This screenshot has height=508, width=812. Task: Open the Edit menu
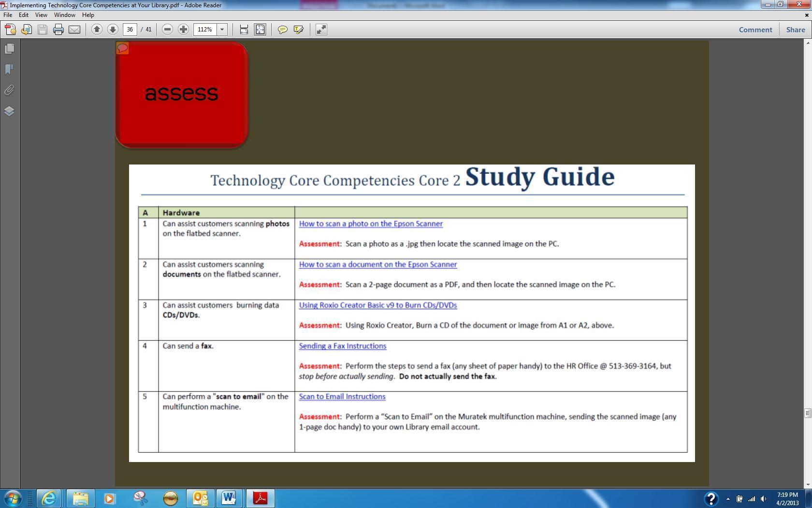click(23, 15)
